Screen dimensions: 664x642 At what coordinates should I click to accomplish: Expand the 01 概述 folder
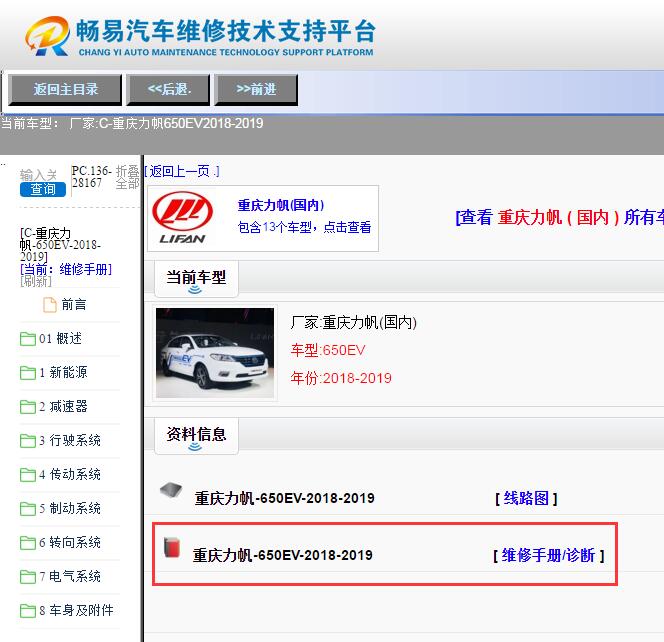point(60,338)
